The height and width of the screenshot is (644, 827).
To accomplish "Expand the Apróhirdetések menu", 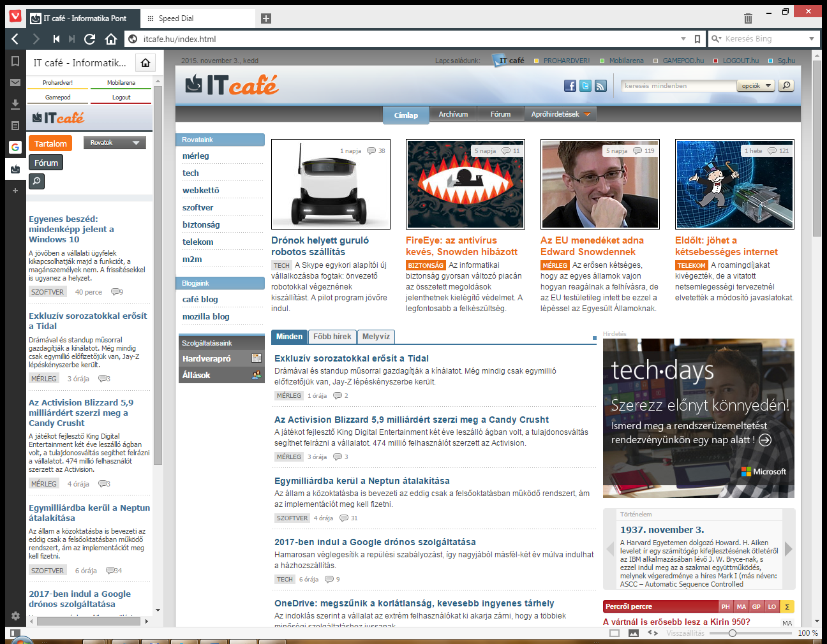I will click(561, 114).
